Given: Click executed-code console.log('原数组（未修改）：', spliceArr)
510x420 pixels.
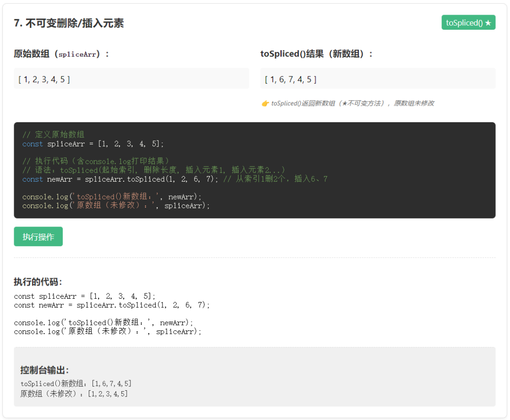Looking at the screenshot, I should (x=108, y=331).
